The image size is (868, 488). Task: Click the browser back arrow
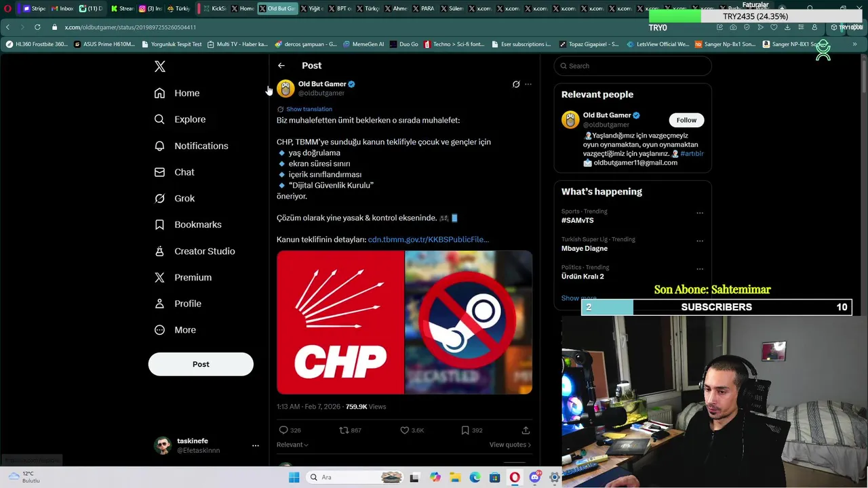pos(7,27)
